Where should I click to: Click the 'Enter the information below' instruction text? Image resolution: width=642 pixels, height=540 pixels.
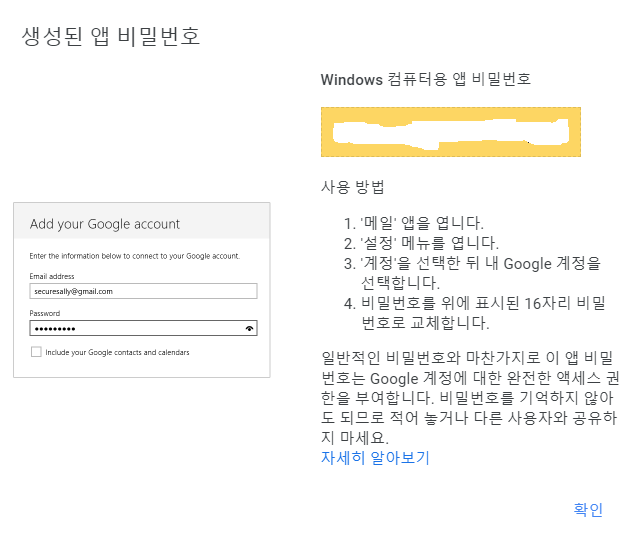click(134, 256)
